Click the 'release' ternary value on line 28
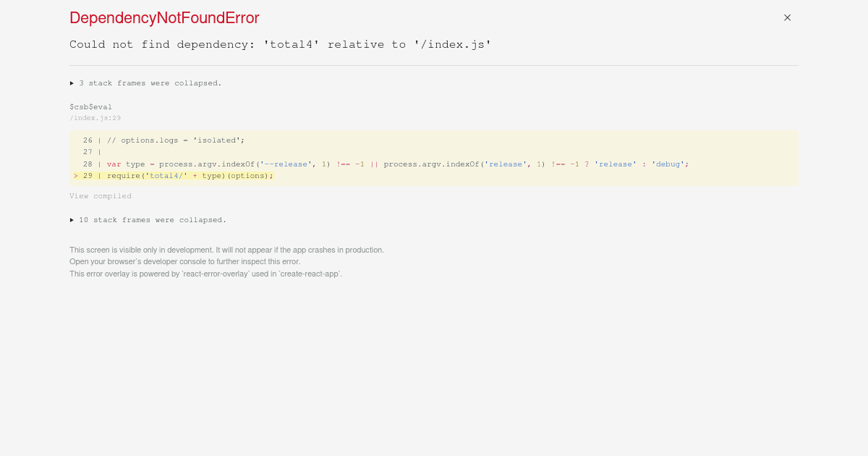This screenshot has height=456, width=868. click(615, 164)
